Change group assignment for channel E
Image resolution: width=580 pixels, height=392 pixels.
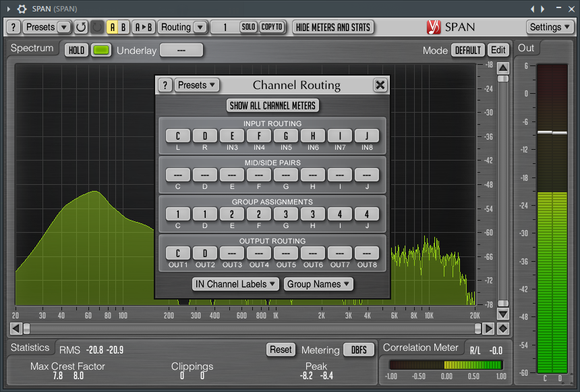232,214
